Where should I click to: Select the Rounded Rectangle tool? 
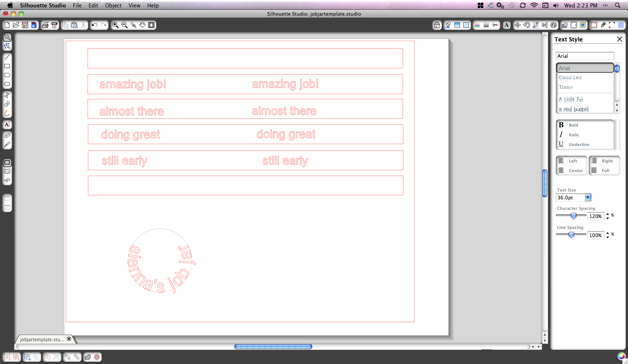click(x=7, y=75)
